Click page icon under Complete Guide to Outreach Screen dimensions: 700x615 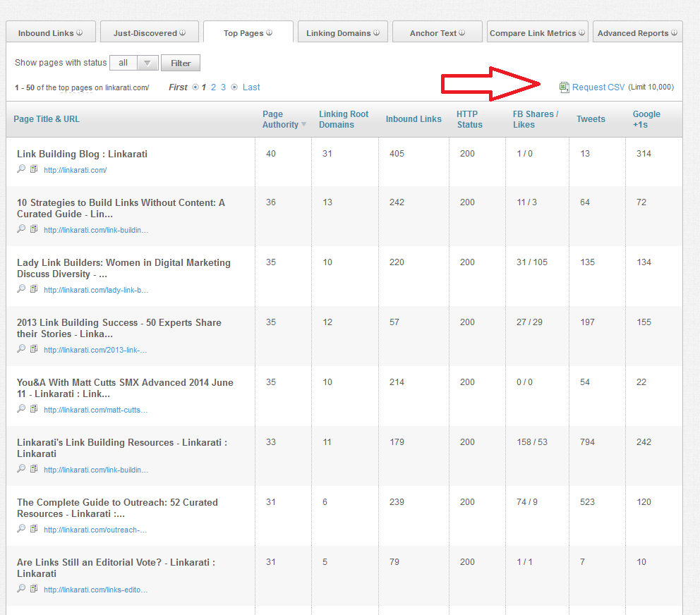[x=34, y=528]
